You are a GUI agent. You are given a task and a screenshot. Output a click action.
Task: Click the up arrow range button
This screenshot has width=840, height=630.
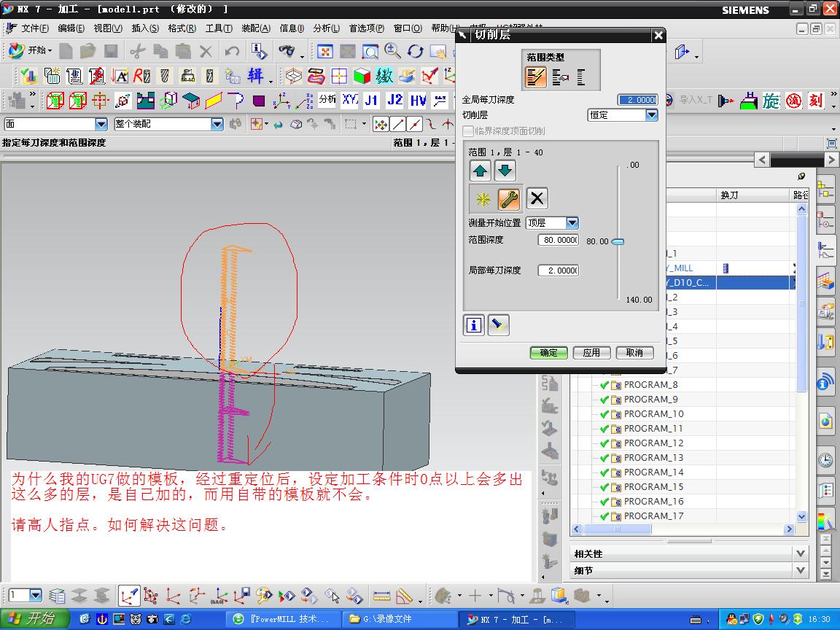click(480, 171)
